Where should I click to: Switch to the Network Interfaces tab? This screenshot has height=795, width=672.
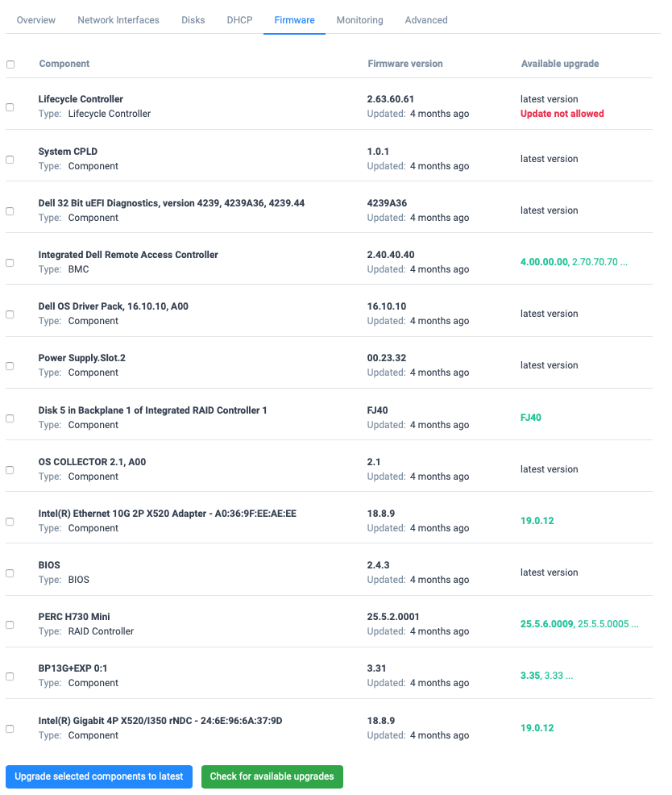click(118, 20)
